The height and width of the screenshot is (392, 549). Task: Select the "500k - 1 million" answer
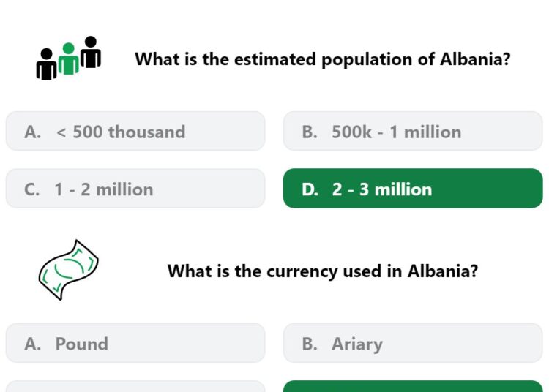413,131
